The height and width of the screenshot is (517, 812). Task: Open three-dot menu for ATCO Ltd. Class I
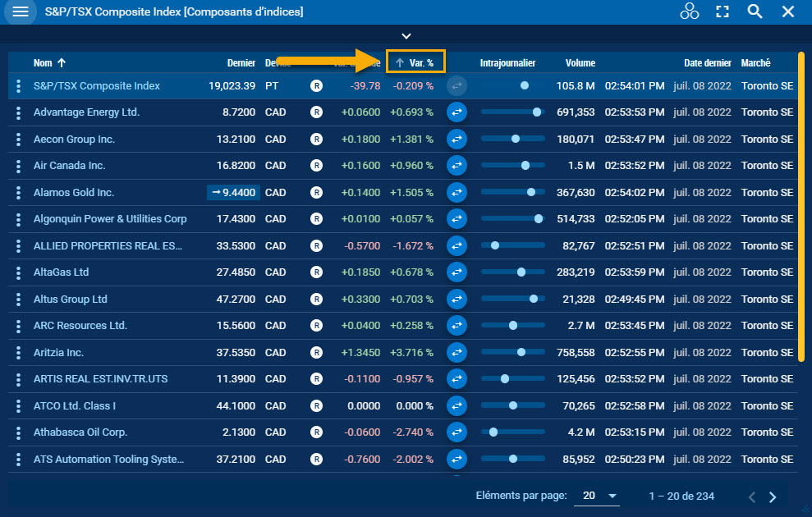[x=19, y=406]
